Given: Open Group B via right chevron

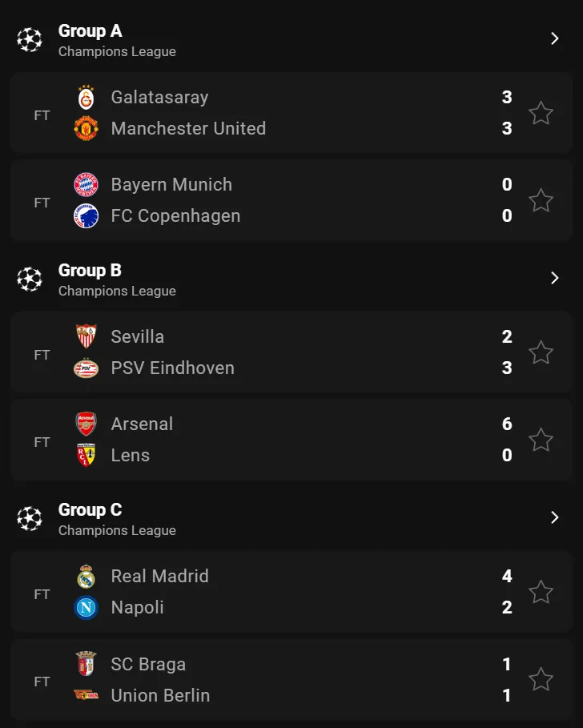Looking at the screenshot, I should (x=554, y=278).
